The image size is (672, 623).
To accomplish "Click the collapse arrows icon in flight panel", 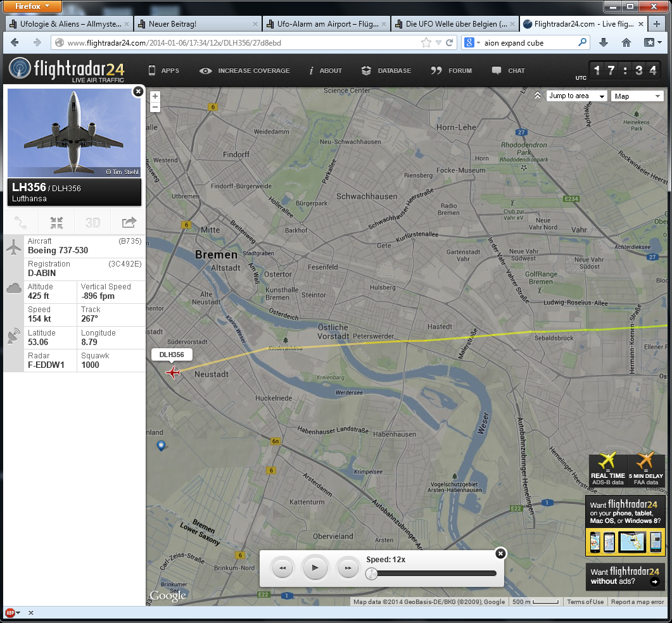I will pos(57,222).
